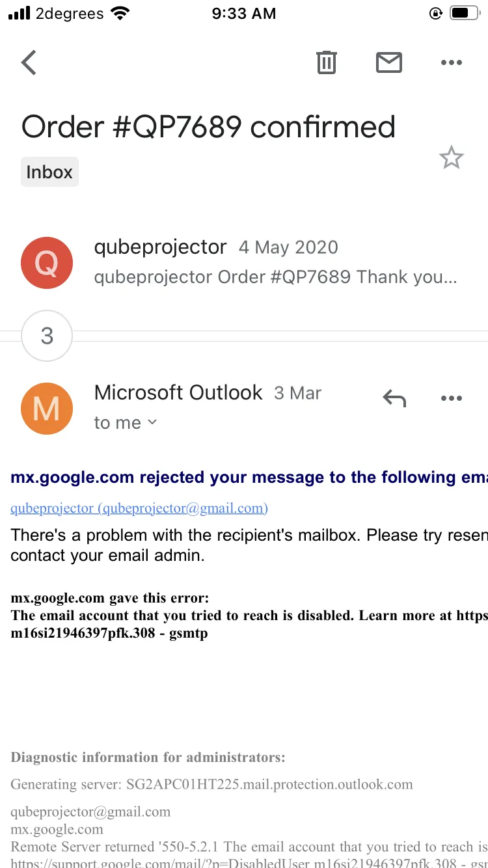Image resolution: width=488 pixels, height=868 pixels.
Task: Expand the collapsed qubeprojector message
Action: tap(276, 263)
